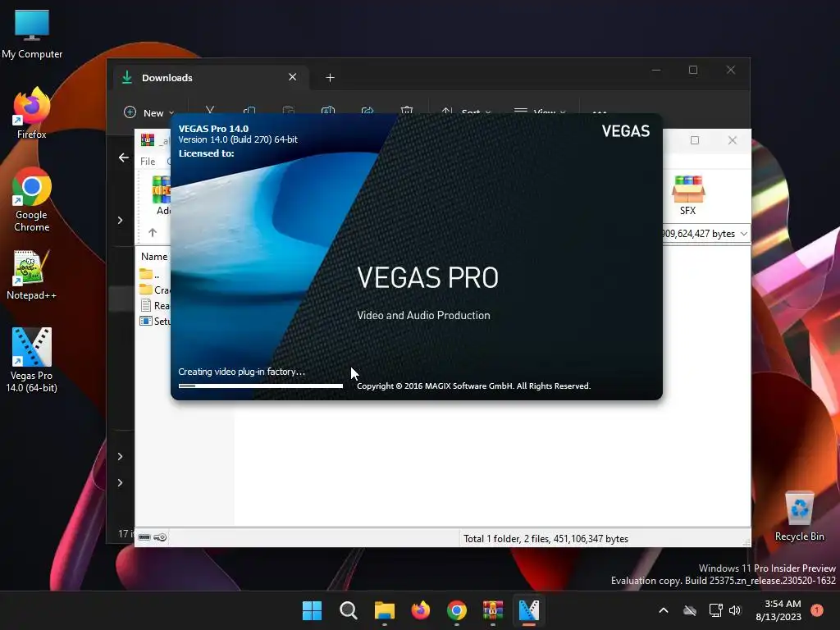
Task: Expand the bottom navigation pane chevron in Explorer
Action: 120,482
